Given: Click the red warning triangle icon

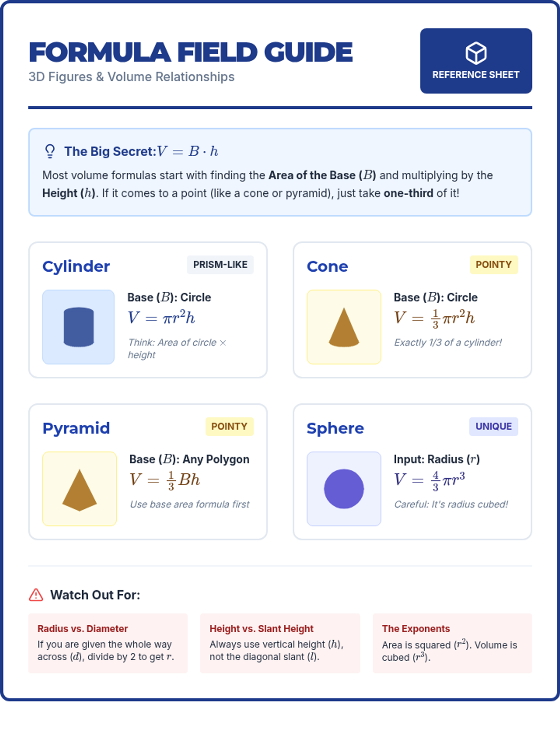Looking at the screenshot, I should [36, 595].
